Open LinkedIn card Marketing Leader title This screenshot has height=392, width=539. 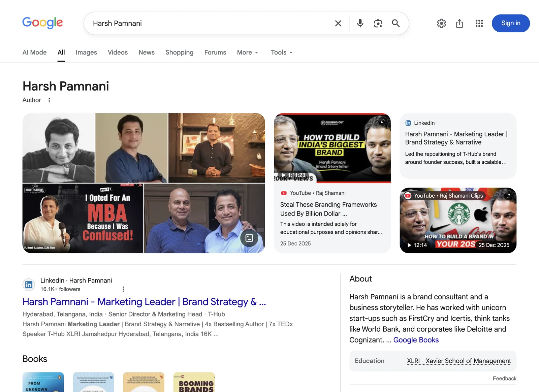(x=456, y=138)
